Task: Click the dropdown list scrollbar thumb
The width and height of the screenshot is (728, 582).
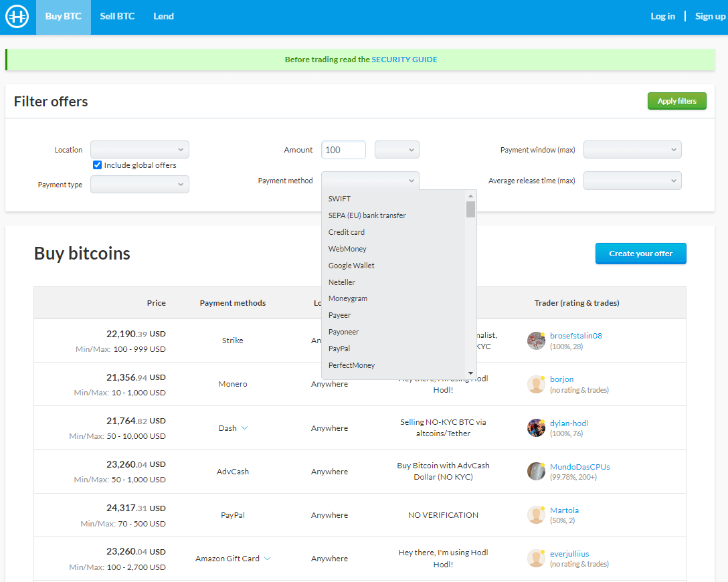Action: 471,209
